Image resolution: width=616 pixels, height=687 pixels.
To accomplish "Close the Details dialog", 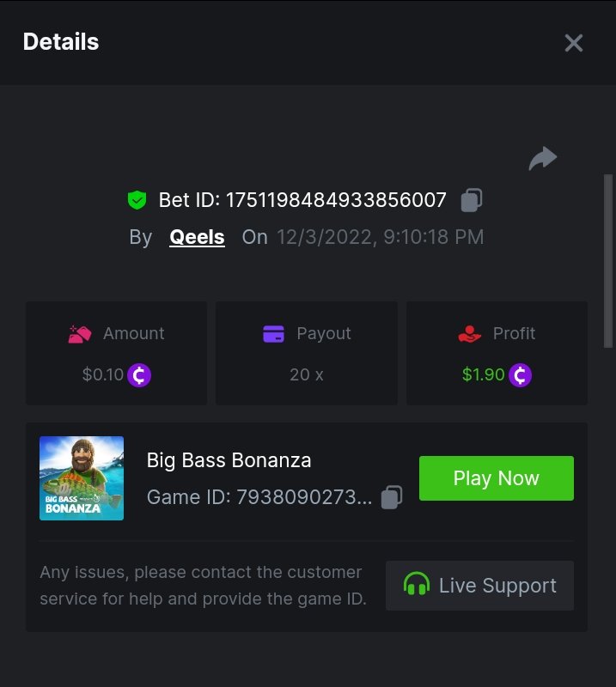I will pos(573,43).
